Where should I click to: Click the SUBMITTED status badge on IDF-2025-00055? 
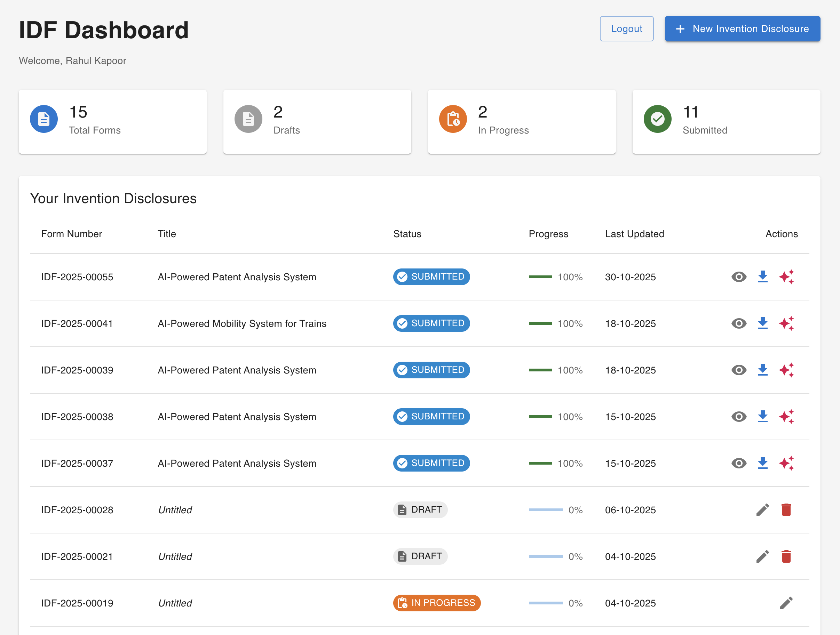[x=431, y=277]
